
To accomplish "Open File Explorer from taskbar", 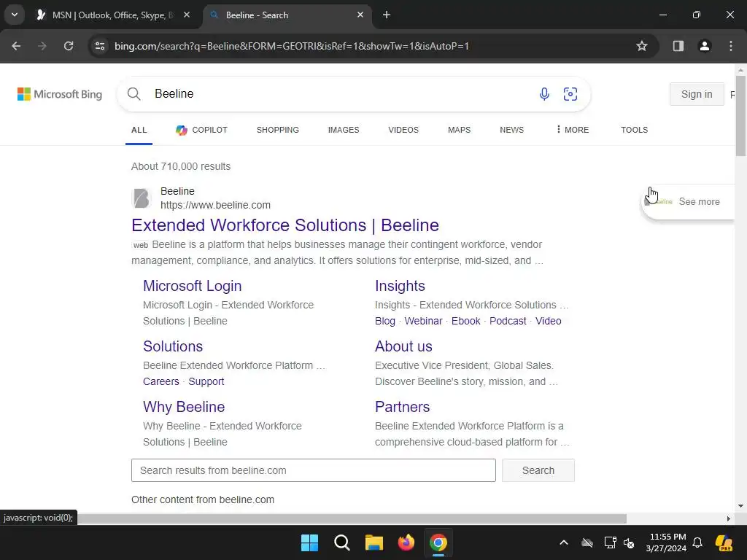I will coord(374,542).
